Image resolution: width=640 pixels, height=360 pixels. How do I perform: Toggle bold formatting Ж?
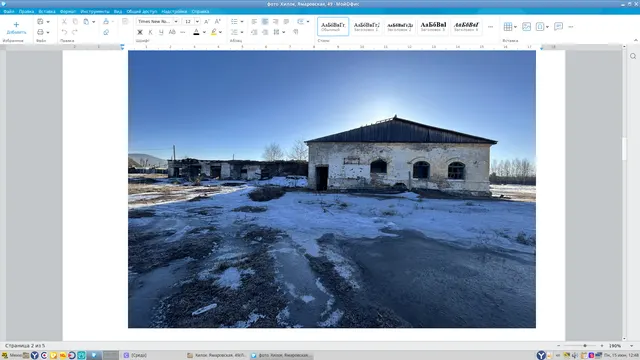coord(140,32)
